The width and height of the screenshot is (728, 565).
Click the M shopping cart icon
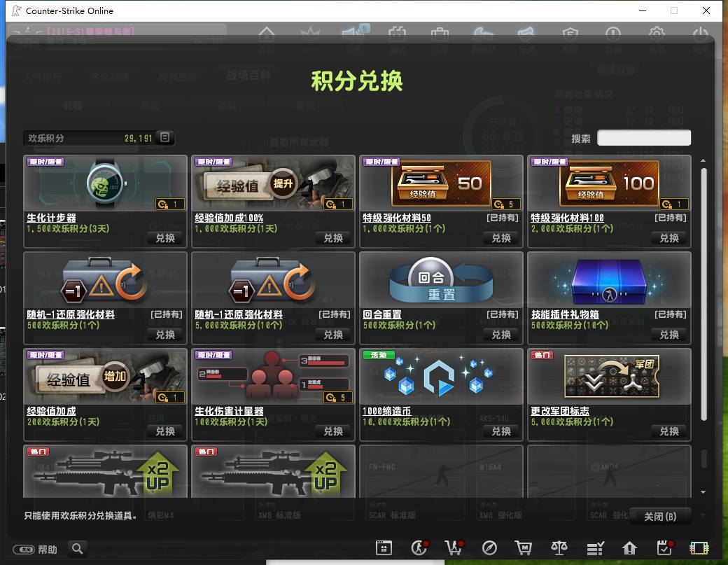point(524,548)
